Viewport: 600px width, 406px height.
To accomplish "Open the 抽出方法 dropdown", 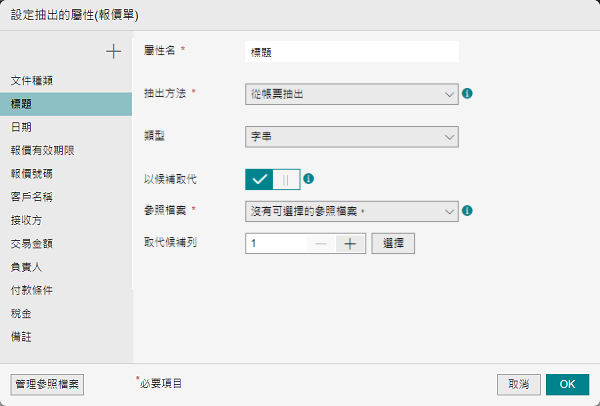I will pyautogui.click(x=351, y=94).
